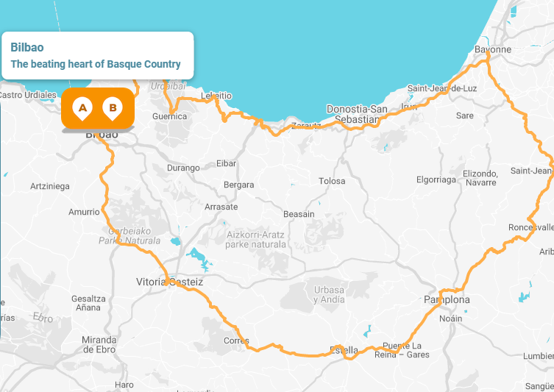Click the Guernica town label

click(x=170, y=116)
